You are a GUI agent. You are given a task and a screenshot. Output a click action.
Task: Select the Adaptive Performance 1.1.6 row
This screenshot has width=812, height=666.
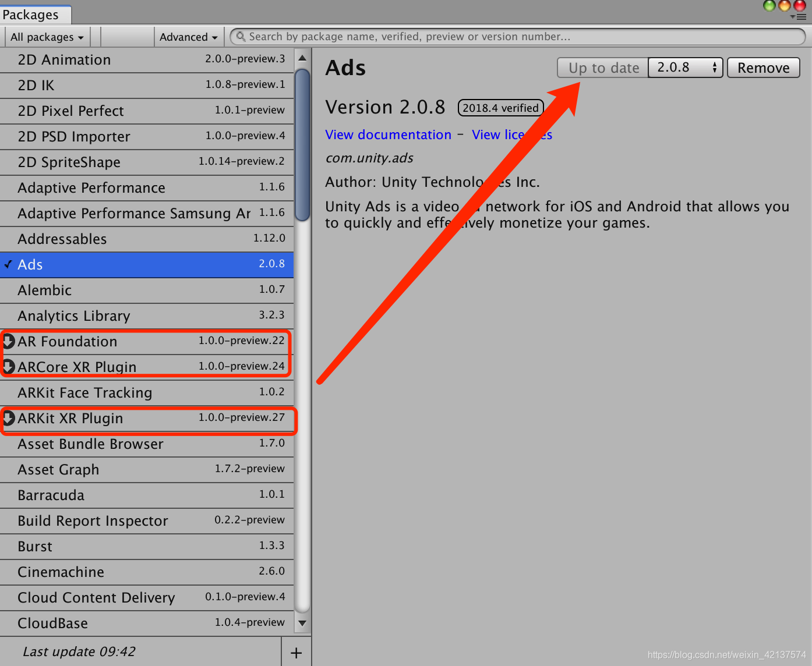pos(147,188)
